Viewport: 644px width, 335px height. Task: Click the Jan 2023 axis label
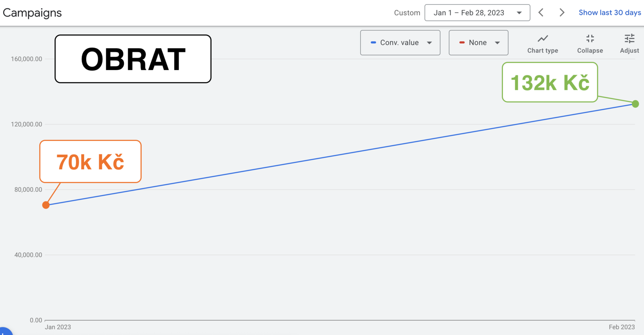58,327
